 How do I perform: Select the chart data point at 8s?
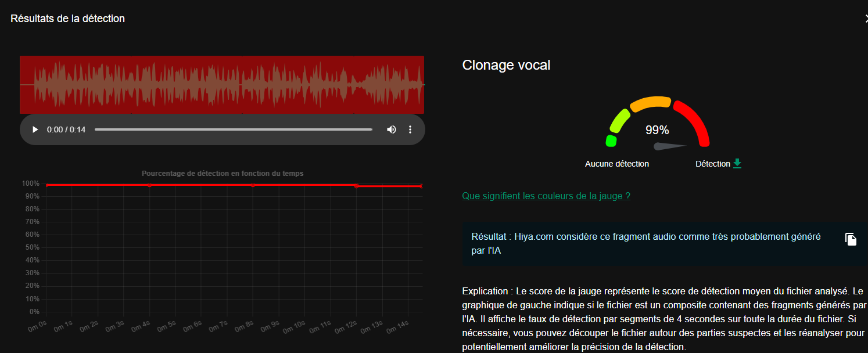pyautogui.click(x=253, y=185)
